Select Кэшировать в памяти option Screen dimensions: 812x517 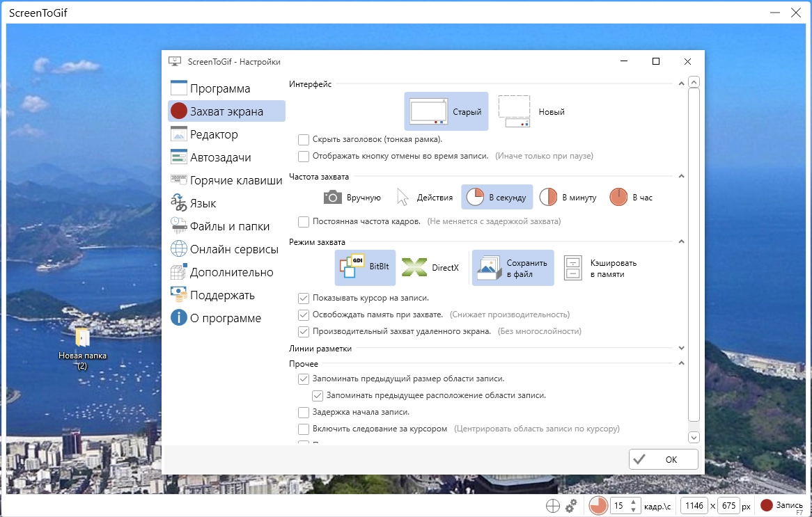click(x=601, y=268)
